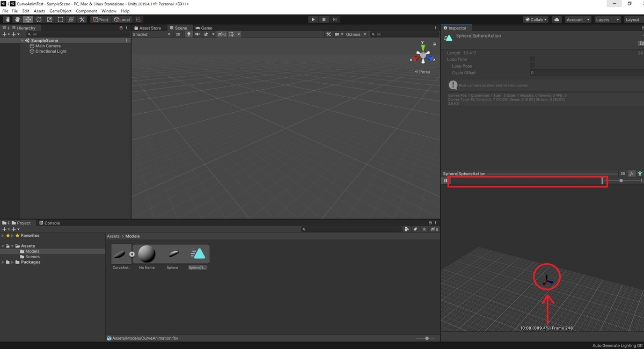Select the Move tool
Image resolution: width=644 pixels, height=349 pixels.
(x=28, y=19)
